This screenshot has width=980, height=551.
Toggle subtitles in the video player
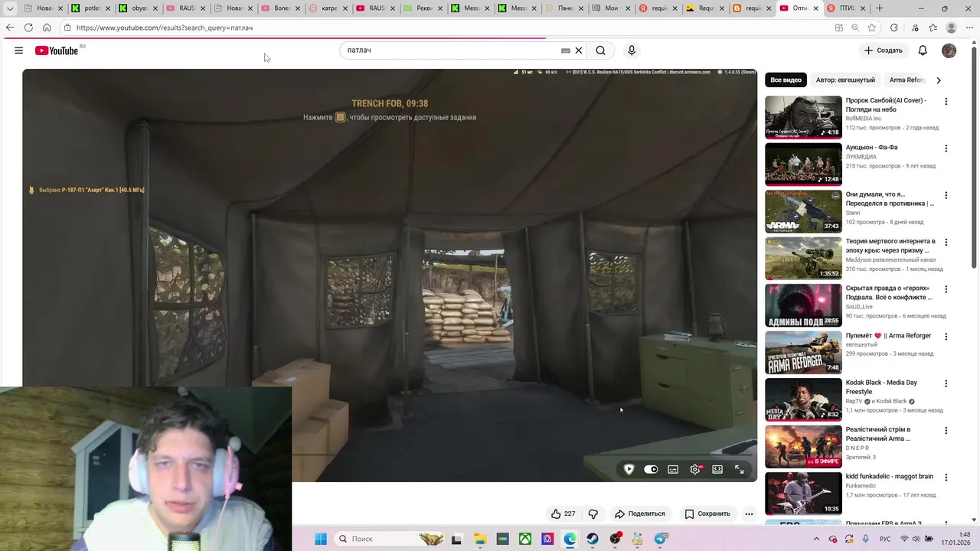(673, 469)
